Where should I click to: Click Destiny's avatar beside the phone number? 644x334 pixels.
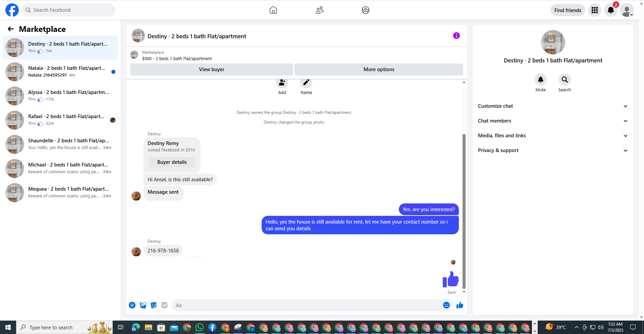136,252
